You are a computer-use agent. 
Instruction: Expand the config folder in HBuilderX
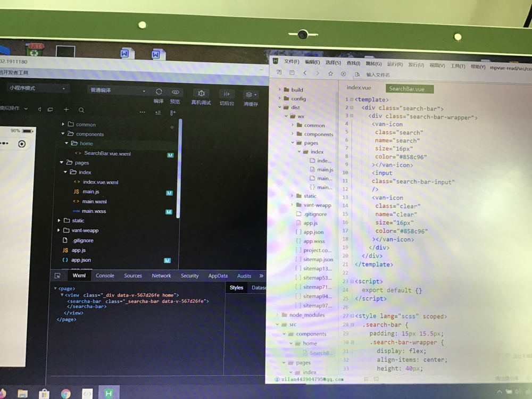[280, 98]
